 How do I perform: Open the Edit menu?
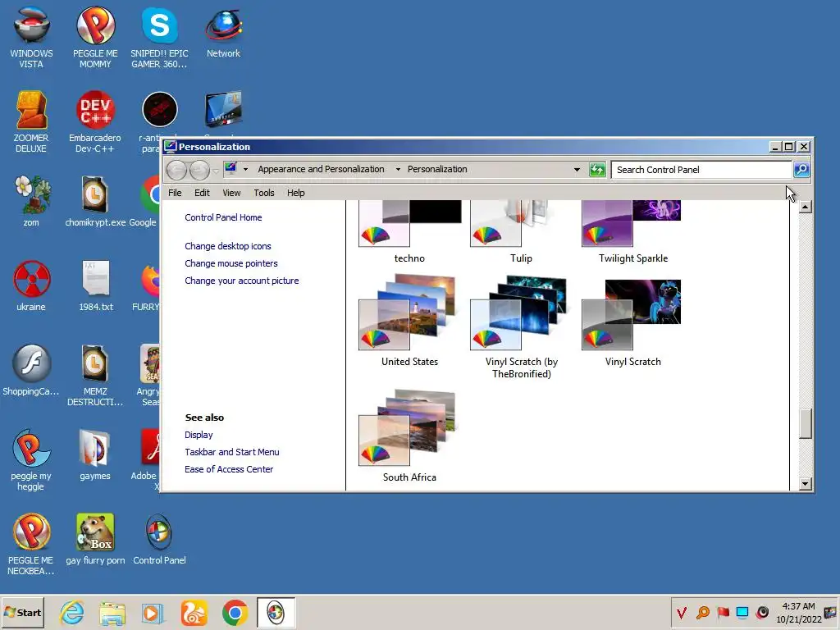tap(202, 193)
